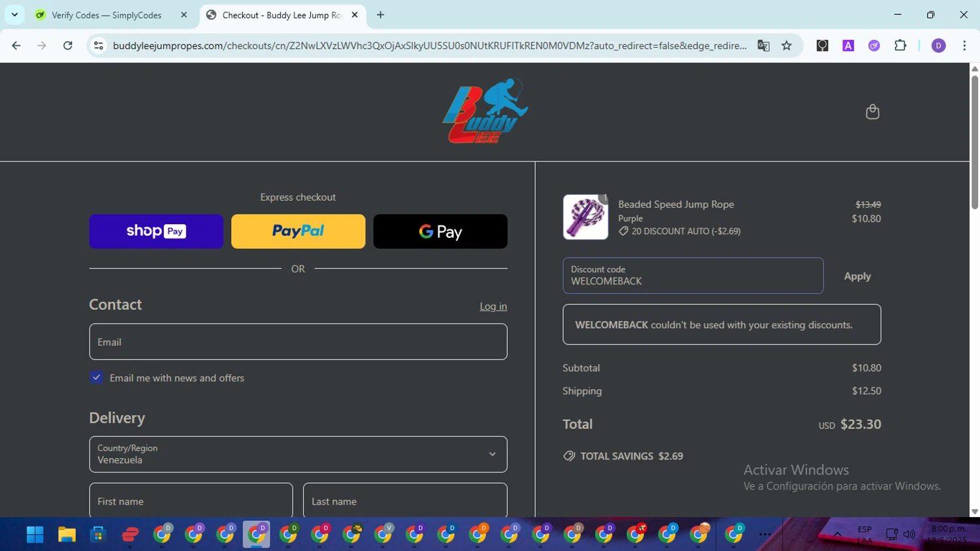Click the browser address bar URL
The width and height of the screenshot is (980, 551).
tap(429, 46)
